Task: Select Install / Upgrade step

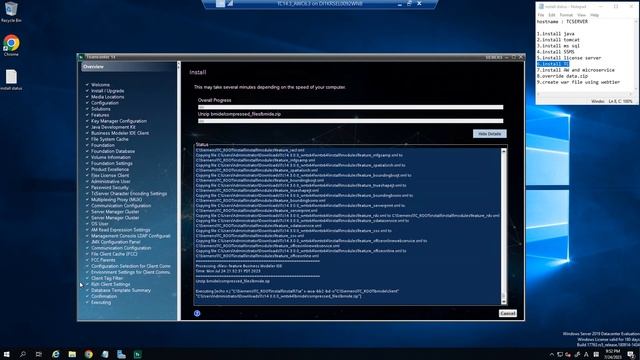Action: pos(107,91)
